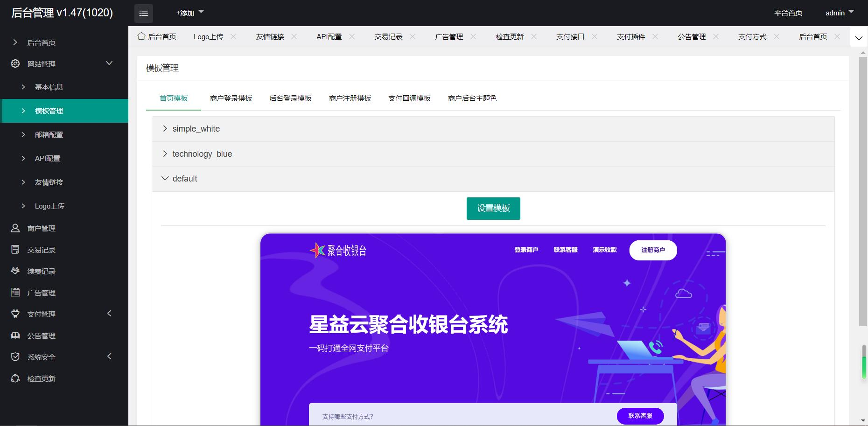
Task: Expand the simple_white template panel
Action: (x=196, y=129)
